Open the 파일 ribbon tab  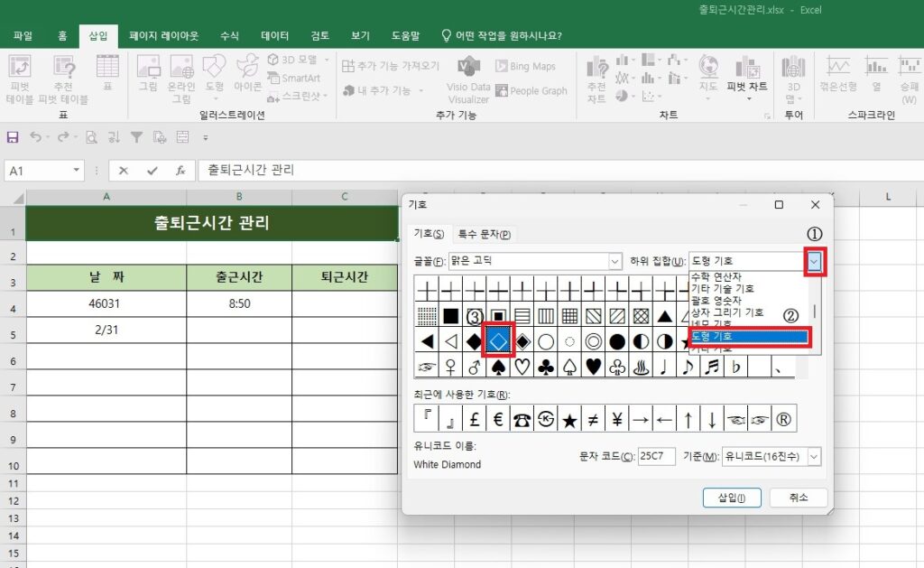coord(23,36)
